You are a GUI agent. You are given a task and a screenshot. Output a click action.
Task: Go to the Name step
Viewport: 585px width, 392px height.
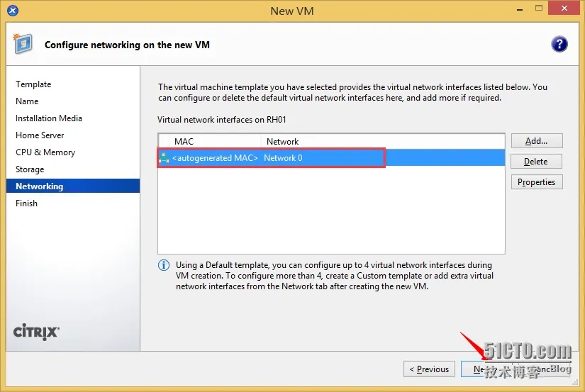(x=27, y=101)
